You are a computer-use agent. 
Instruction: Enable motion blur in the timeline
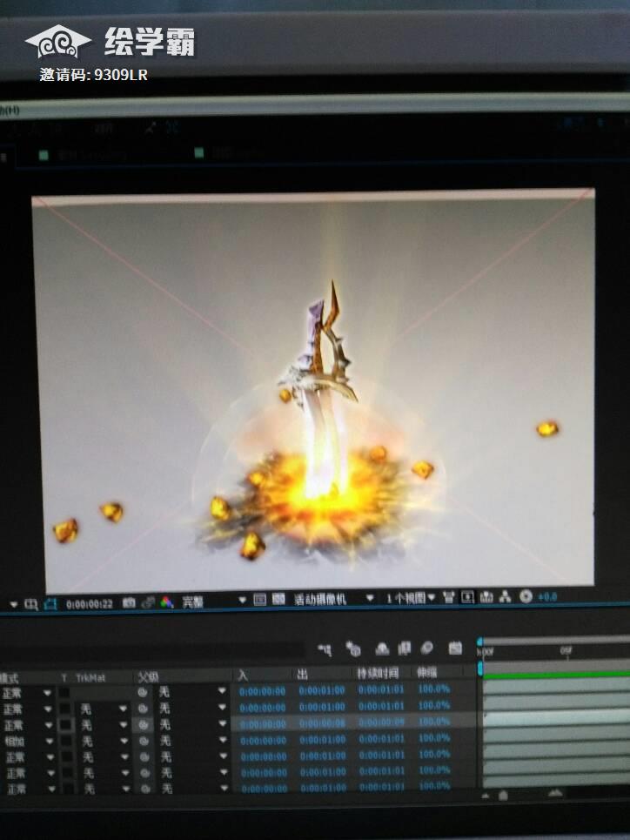pos(427,648)
